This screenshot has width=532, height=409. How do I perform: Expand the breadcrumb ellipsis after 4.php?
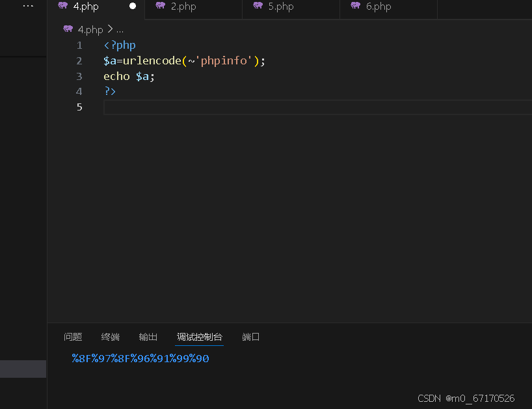tap(119, 29)
